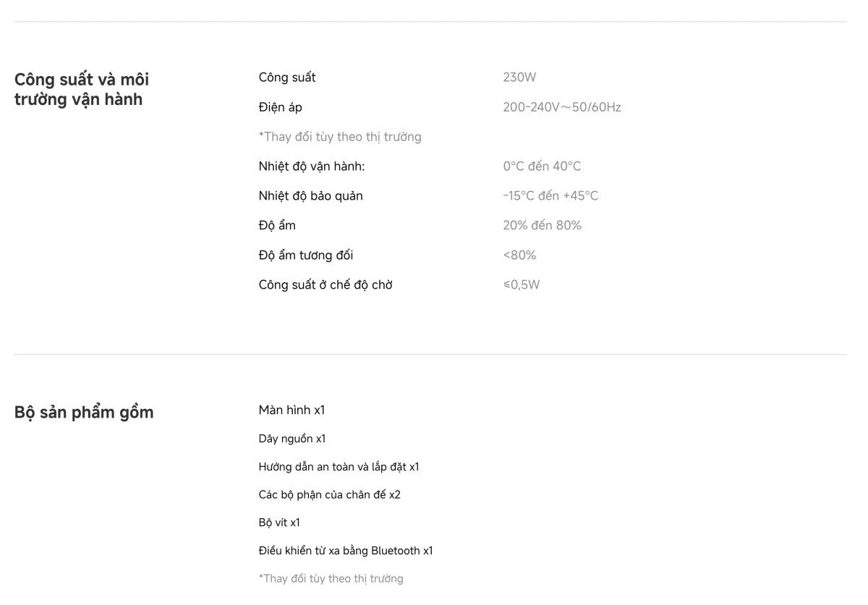Select the 'Nhiệt độ bảo quản' label
The height and width of the screenshot is (605, 868).
[x=310, y=196]
